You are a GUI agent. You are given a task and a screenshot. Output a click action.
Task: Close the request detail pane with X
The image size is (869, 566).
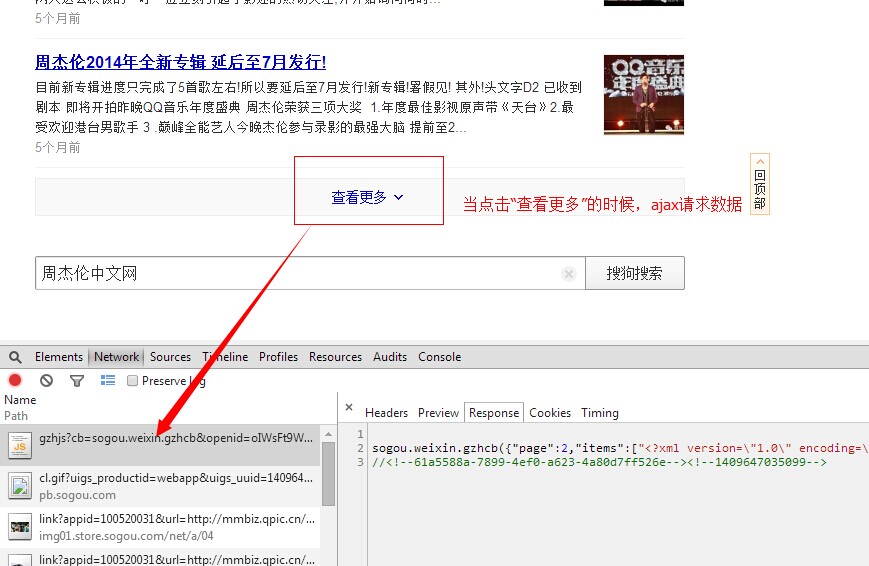(x=349, y=407)
